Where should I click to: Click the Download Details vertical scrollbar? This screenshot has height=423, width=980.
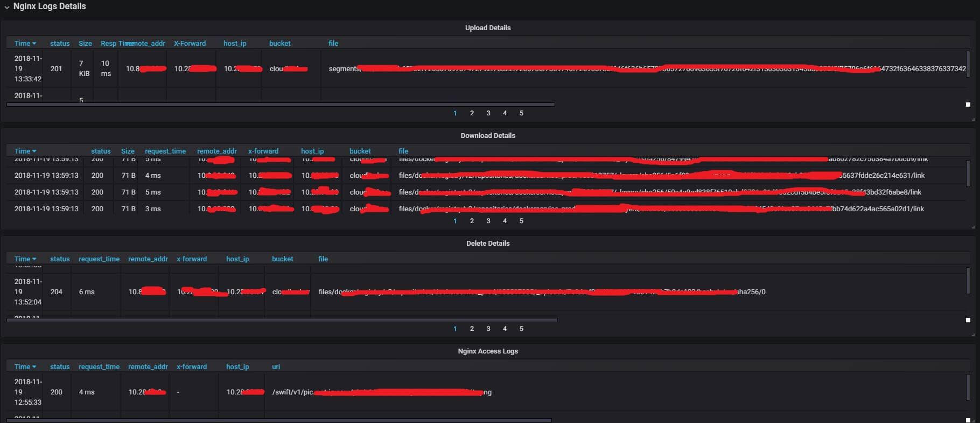968,172
